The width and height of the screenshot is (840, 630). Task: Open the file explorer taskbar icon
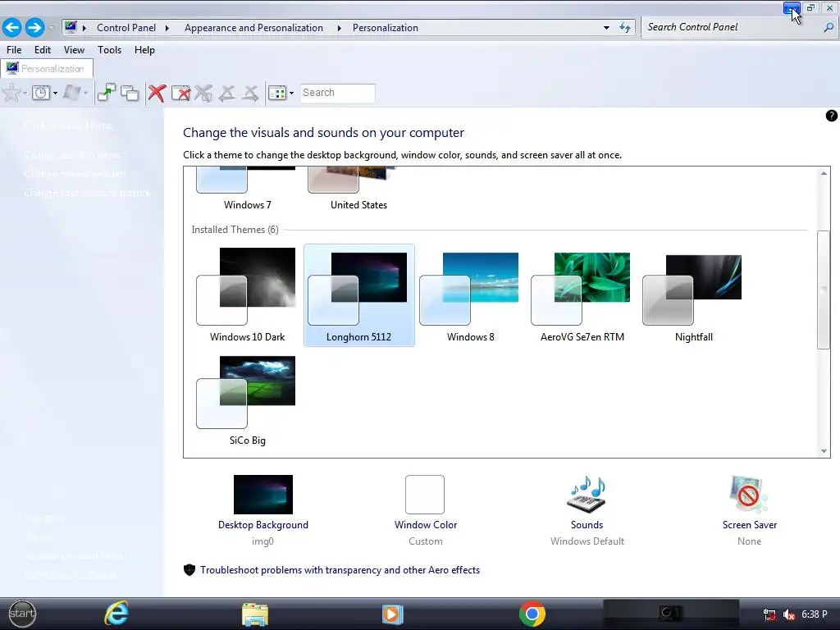coord(255,614)
